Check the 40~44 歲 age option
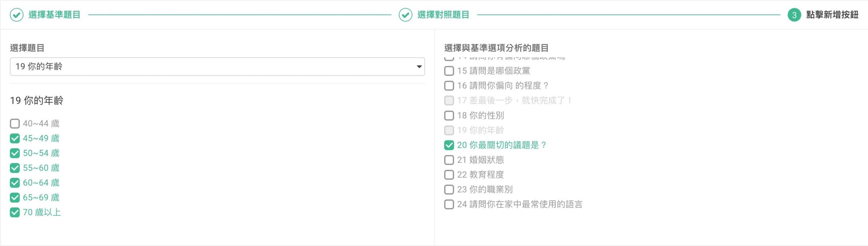868x246 pixels. pyautogui.click(x=15, y=124)
